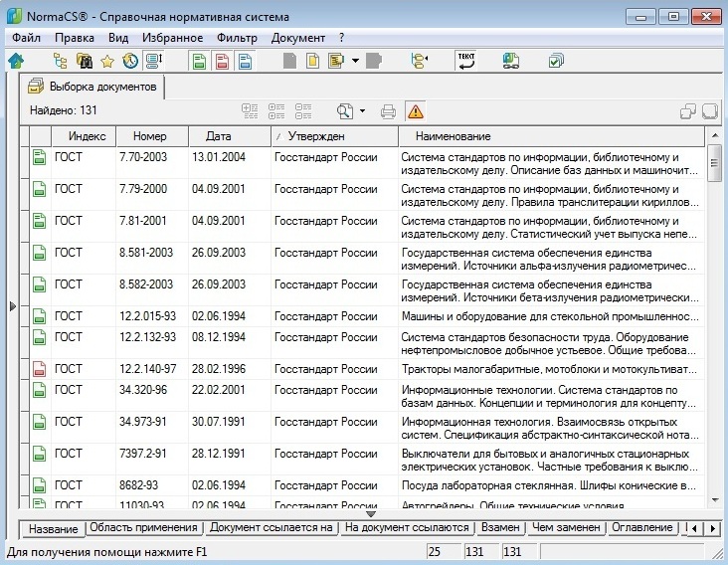Select the Название bottom tab
This screenshot has width=728, height=565.
pos(53,529)
